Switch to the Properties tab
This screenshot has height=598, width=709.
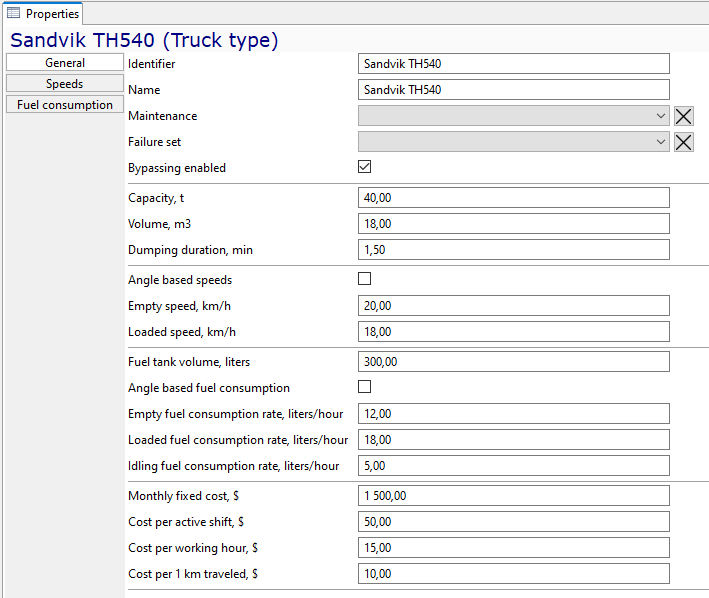43,14
